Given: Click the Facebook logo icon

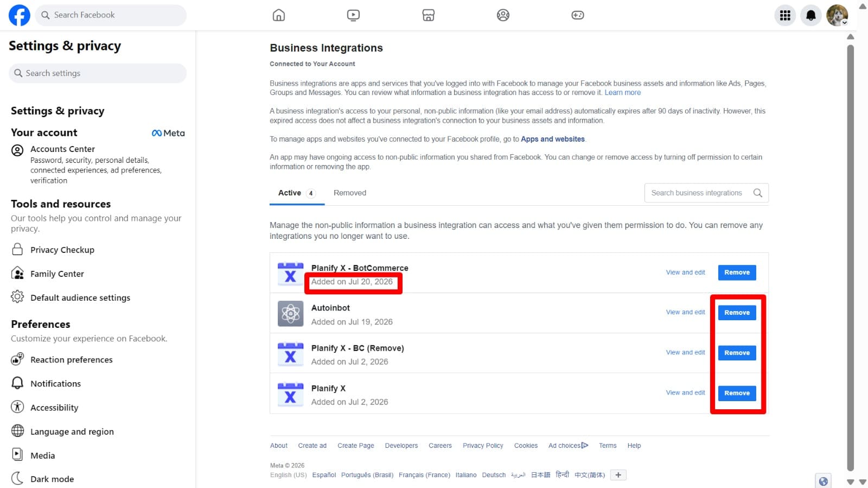Looking at the screenshot, I should (x=19, y=15).
